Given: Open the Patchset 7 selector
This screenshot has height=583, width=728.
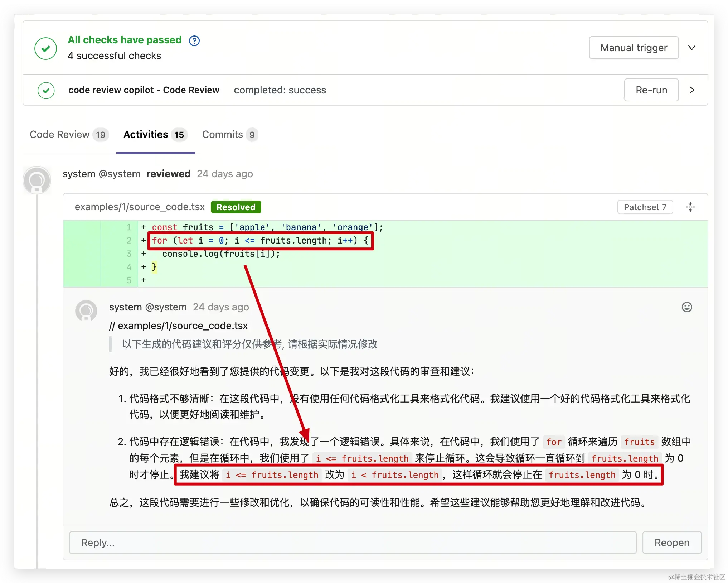Looking at the screenshot, I should [645, 207].
